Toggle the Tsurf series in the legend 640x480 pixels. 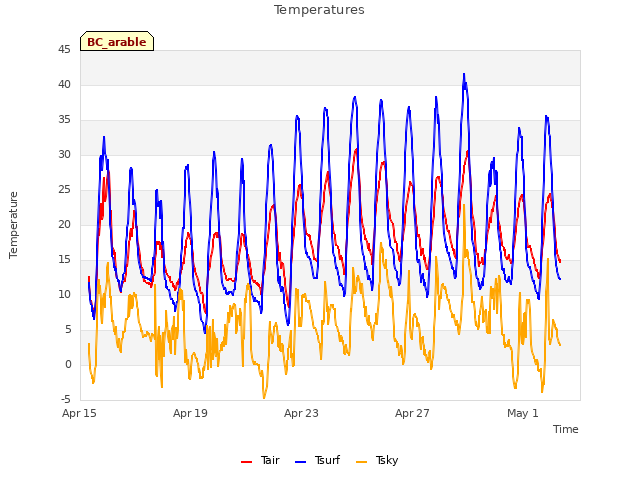click(x=317, y=460)
